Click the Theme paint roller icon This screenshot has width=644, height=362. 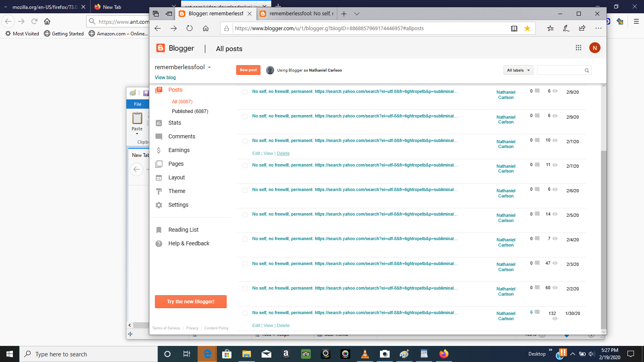coord(159,191)
